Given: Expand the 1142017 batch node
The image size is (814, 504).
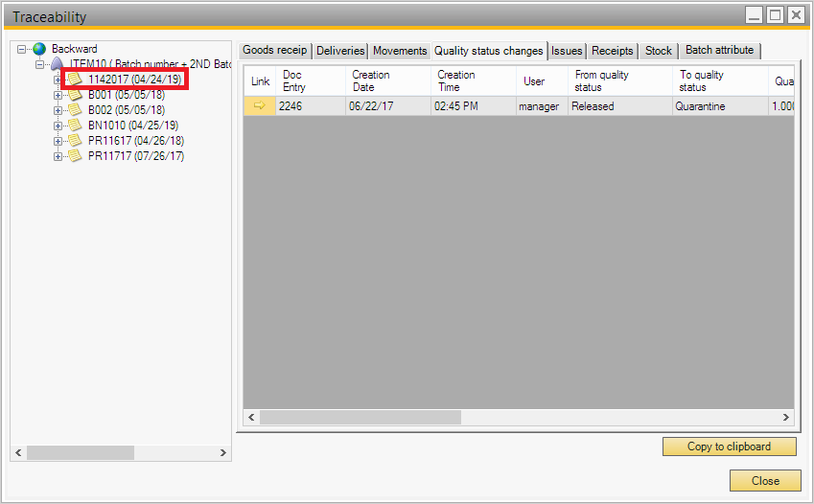Looking at the screenshot, I should point(58,80).
